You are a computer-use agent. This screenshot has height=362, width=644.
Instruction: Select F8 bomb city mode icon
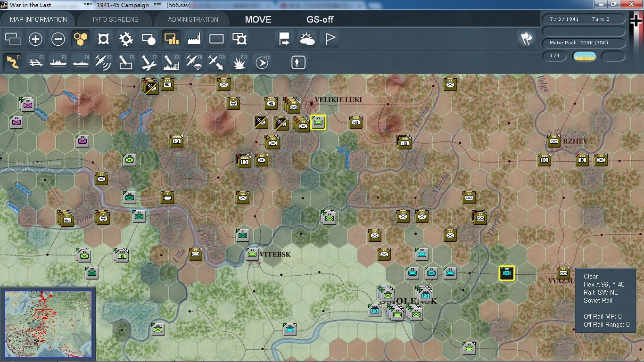point(171,62)
